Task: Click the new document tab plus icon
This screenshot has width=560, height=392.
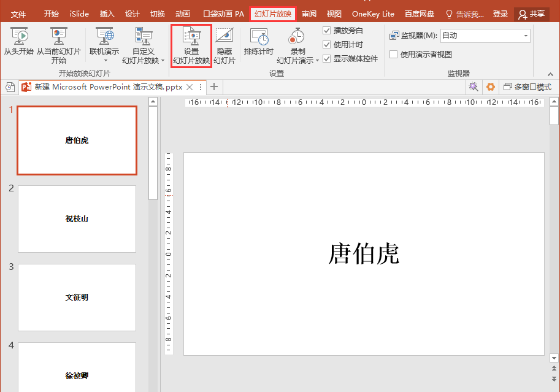Action: click(214, 87)
